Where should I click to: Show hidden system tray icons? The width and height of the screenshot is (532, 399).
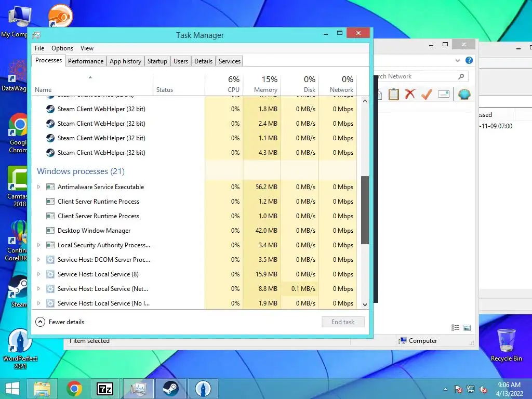(445, 390)
